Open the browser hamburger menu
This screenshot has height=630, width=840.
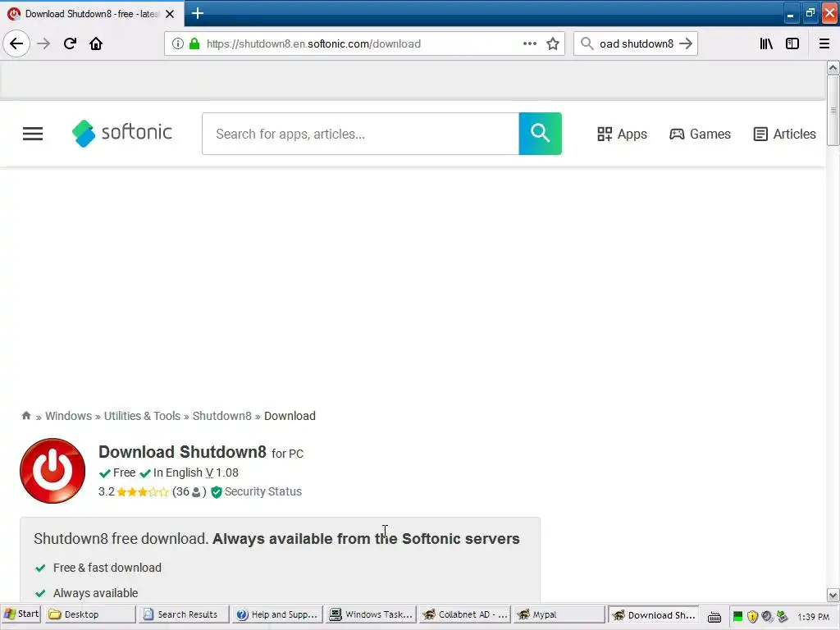[x=824, y=43]
